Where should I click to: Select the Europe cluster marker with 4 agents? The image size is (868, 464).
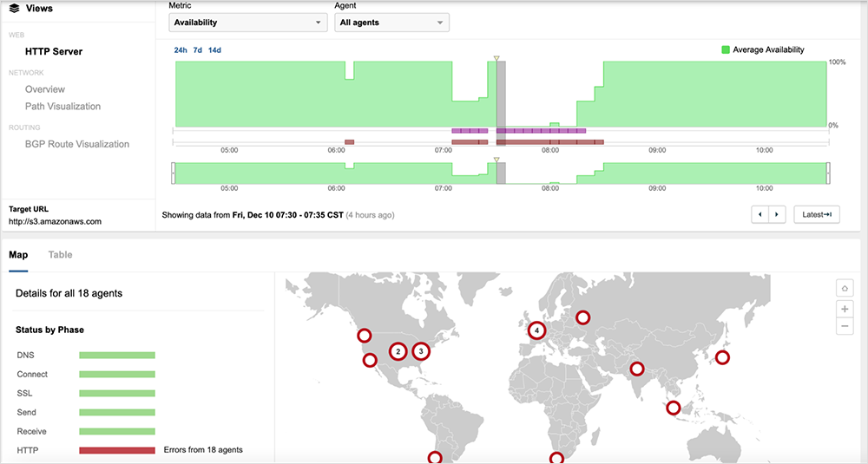click(537, 330)
